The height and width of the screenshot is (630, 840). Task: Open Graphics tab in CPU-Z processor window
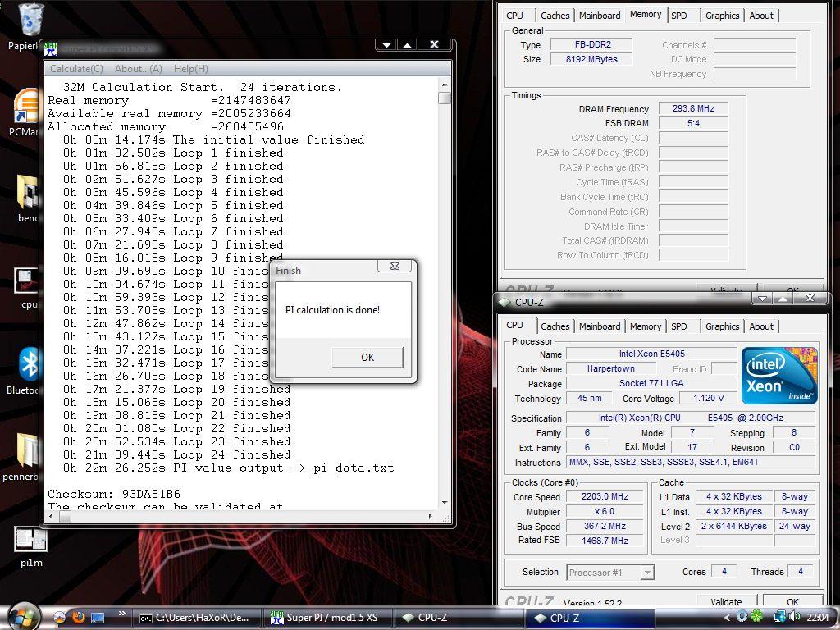722,326
